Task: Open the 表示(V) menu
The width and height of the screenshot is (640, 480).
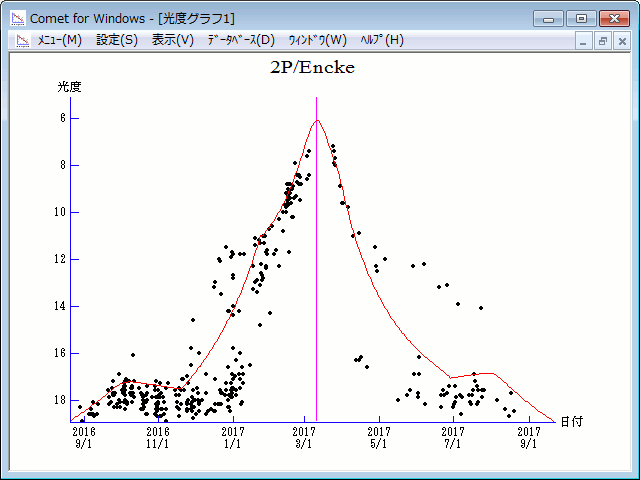Action: point(173,40)
